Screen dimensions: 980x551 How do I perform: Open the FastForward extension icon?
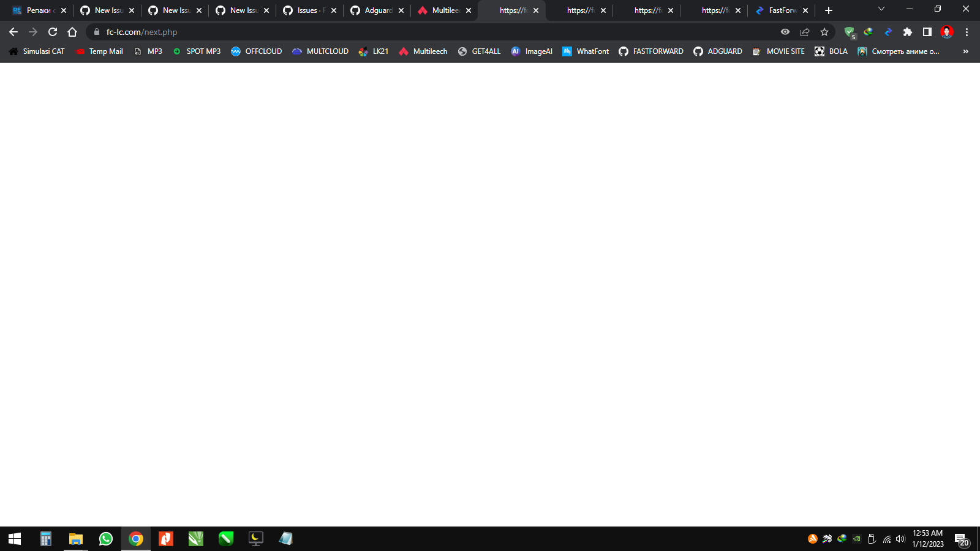[x=888, y=32]
